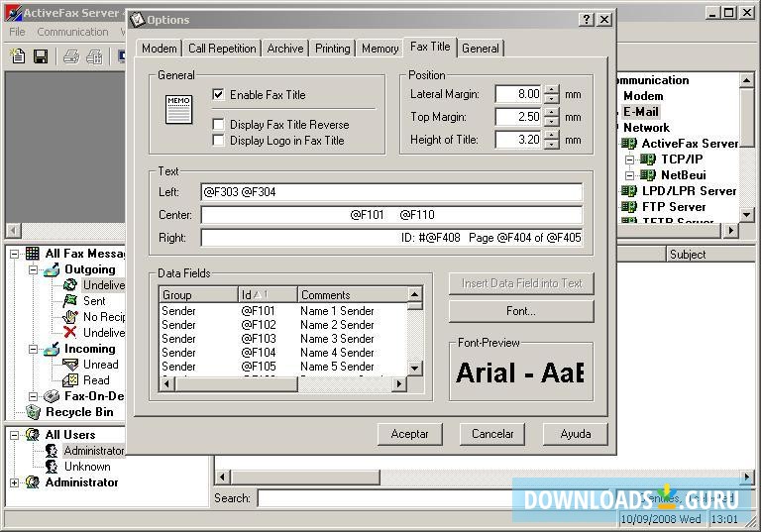Click the Options dialog help question mark
Viewport: 761px width, 532px height.
click(587, 20)
